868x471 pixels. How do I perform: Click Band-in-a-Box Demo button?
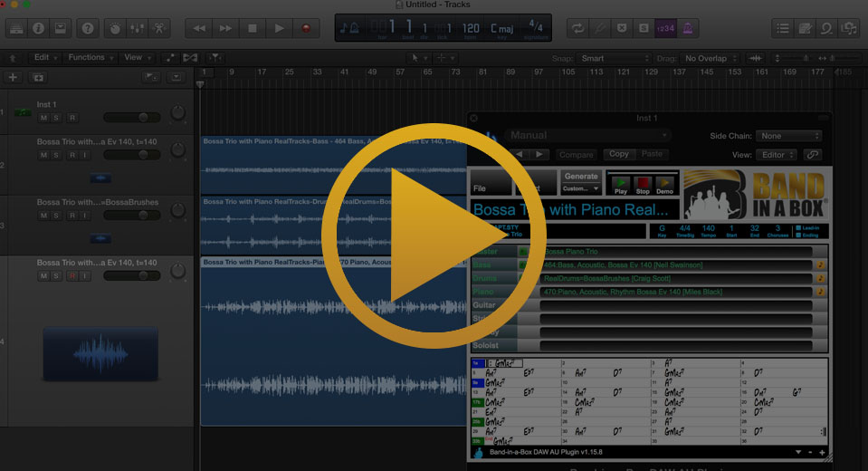pos(664,186)
